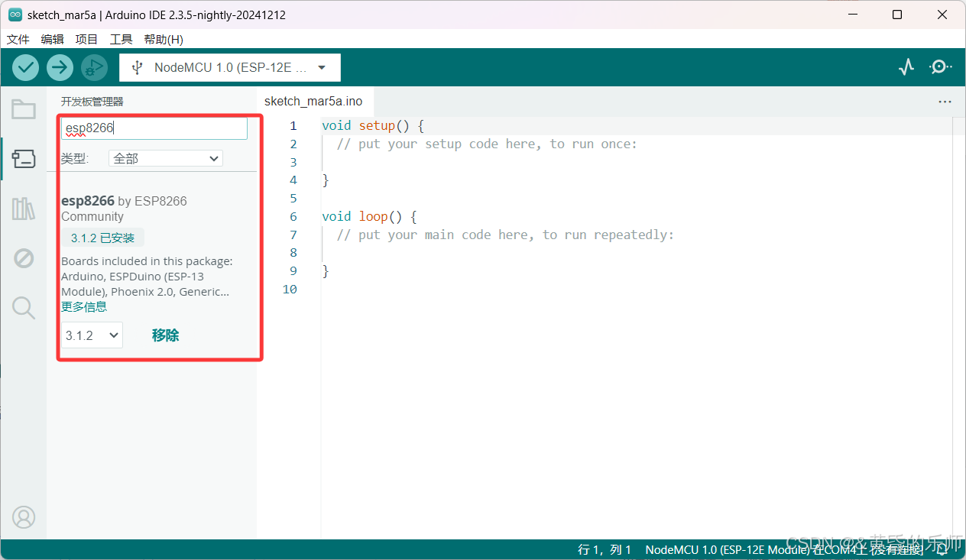Click the 3.1.2 已安装 label
The height and width of the screenshot is (560, 966).
102,238
